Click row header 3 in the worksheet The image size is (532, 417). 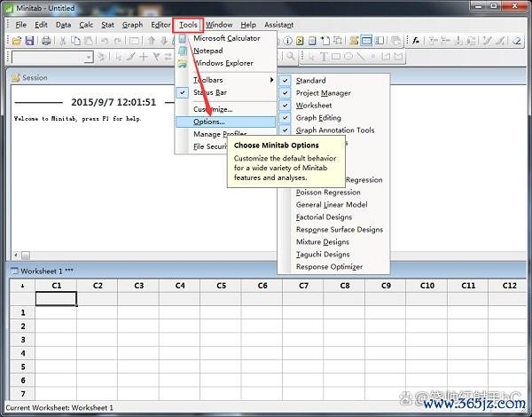pos(23,340)
